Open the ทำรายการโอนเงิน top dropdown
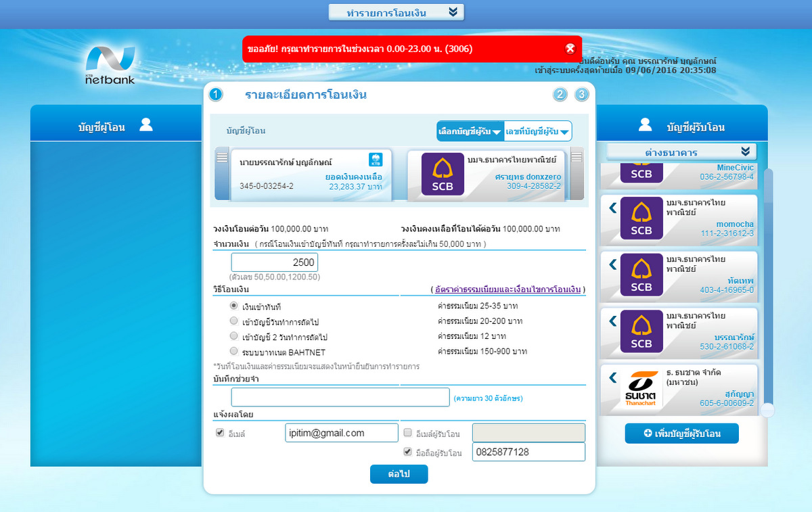Viewport: 812px width, 512px height. coord(397,12)
